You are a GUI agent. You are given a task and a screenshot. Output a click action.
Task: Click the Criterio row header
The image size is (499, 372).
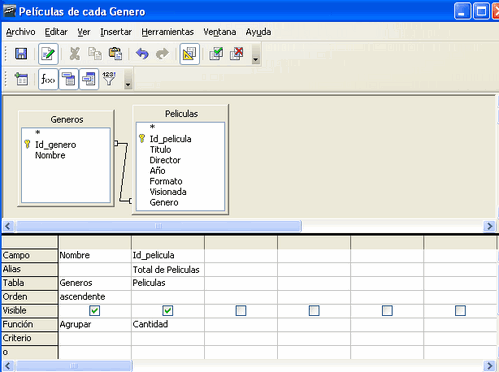pyautogui.click(x=29, y=338)
